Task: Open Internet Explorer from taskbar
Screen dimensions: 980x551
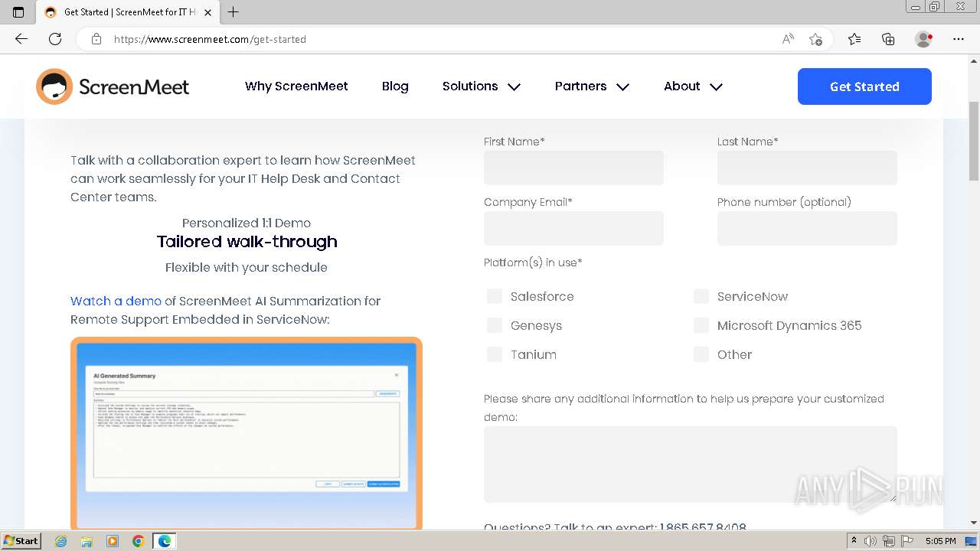Action: pos(61,541)
